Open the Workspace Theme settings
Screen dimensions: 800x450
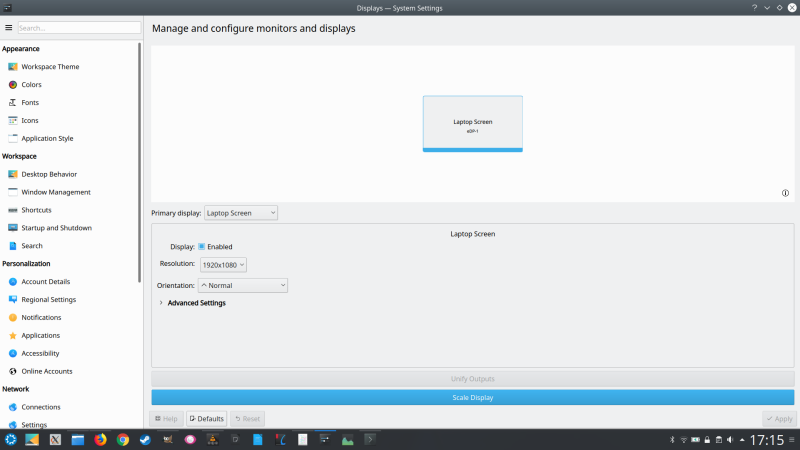(50, 67)
